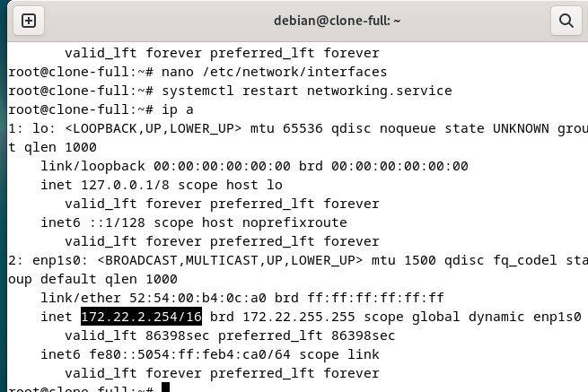This screenshot has height=392, width=588.
Task: Click the highlighted address 172.22.2.254/16
Action: point(141,317)
